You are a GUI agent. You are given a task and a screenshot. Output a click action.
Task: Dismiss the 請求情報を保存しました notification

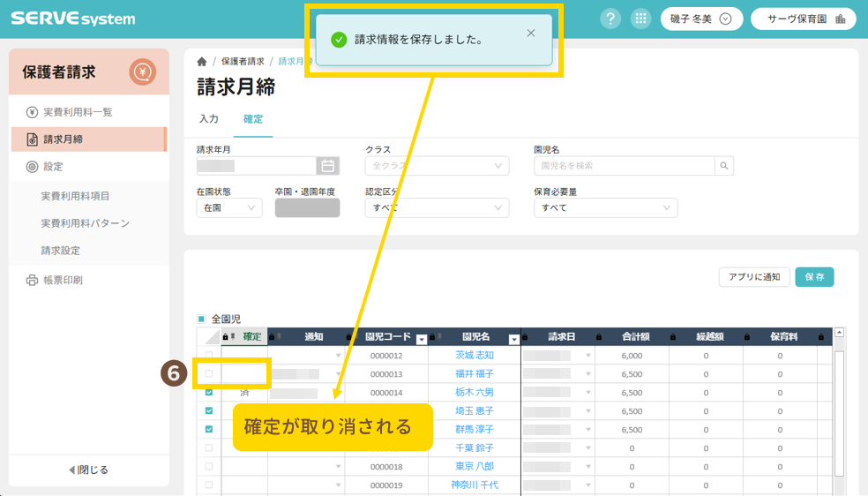pos(530,34)
